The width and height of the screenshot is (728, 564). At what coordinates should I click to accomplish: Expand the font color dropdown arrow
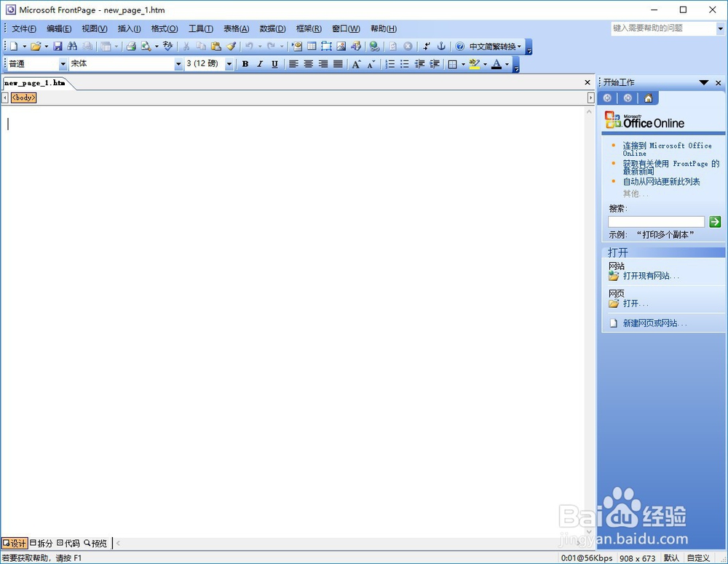507,64
